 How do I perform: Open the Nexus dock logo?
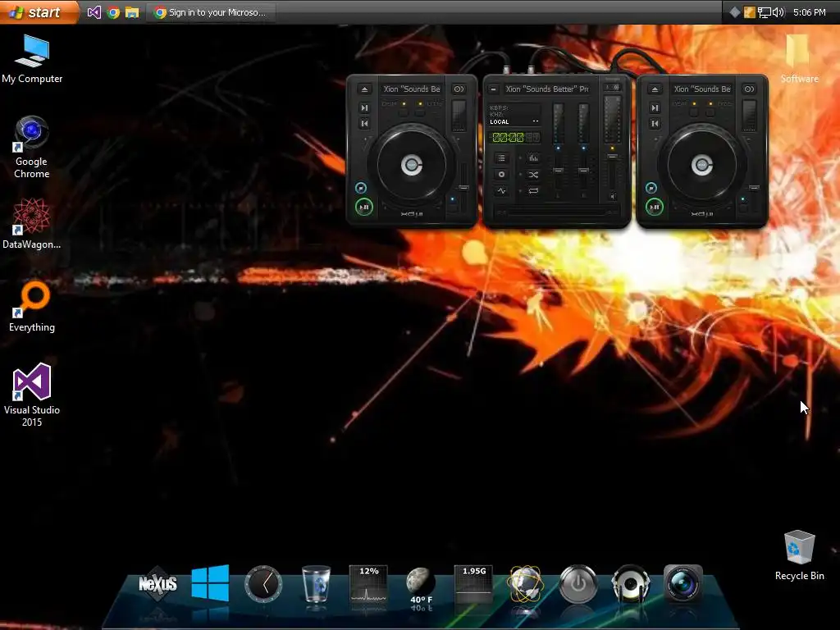(x=157, y=583)
